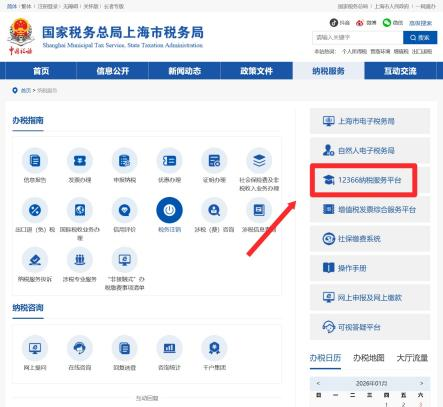The height and width of the screenshot is (407, 443).
Task: Open the 首页 navigation tab
Action: 41,71
